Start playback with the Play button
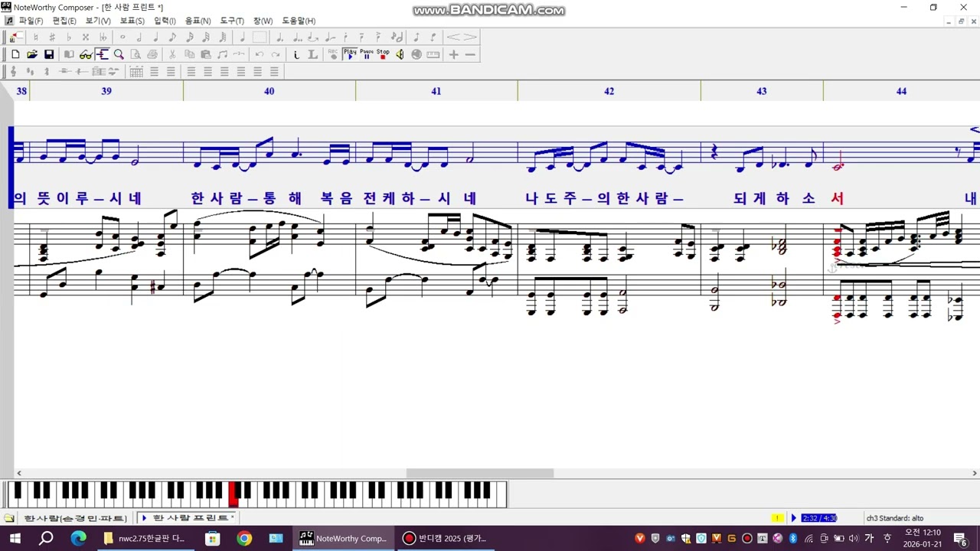This screenshot has width=980, height=551. coord(350,54)
